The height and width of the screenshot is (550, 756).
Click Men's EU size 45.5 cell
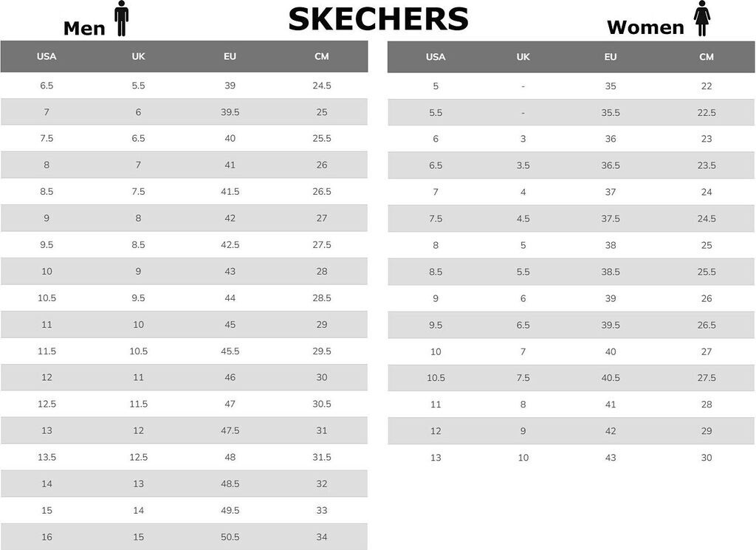point(230,351)
